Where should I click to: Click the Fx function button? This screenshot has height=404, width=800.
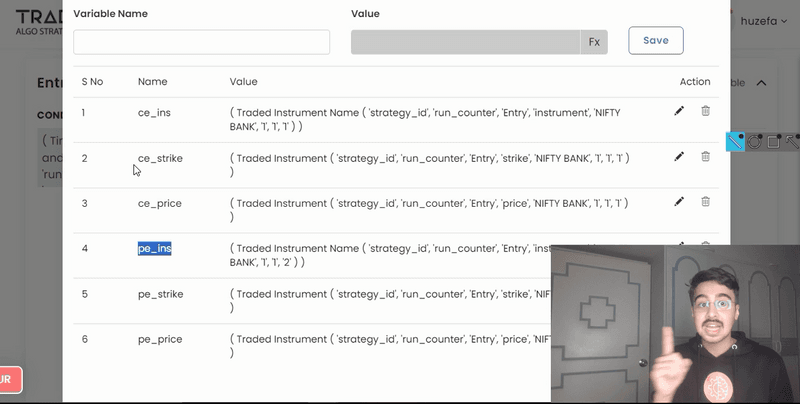pos(594,42)
